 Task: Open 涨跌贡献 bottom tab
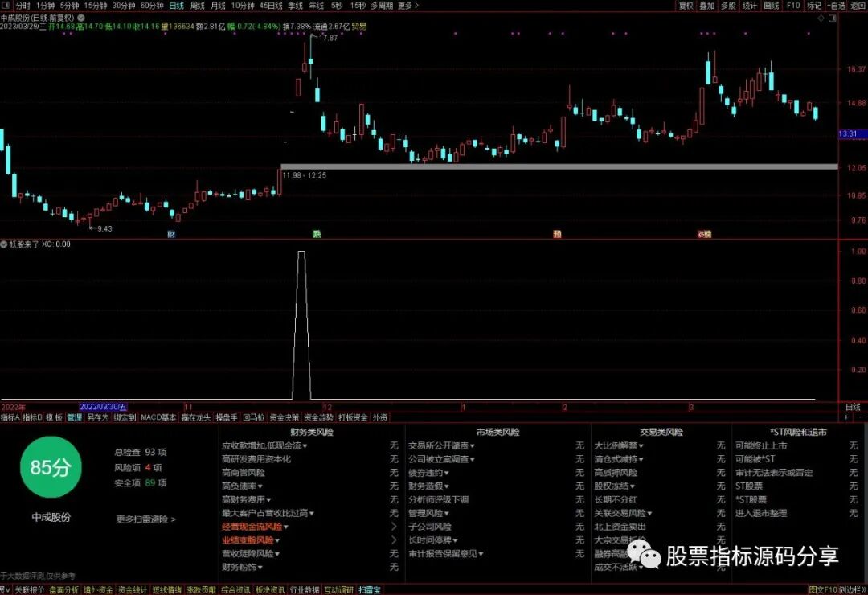coord(201,590)
